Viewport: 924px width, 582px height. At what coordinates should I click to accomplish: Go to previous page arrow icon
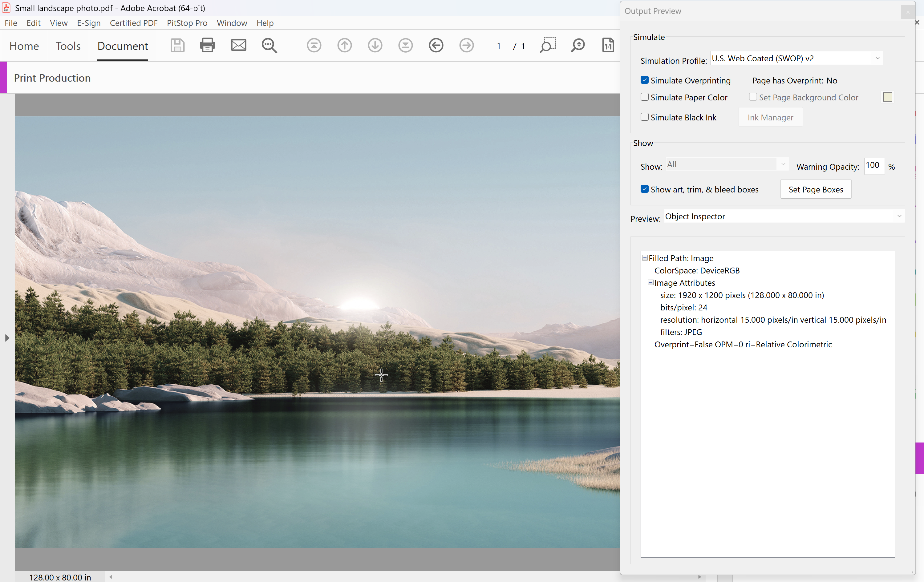point(344,45)
